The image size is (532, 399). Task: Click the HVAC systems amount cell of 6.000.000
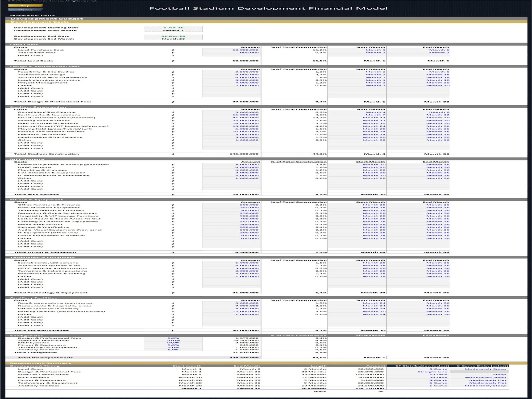[231, 167]
